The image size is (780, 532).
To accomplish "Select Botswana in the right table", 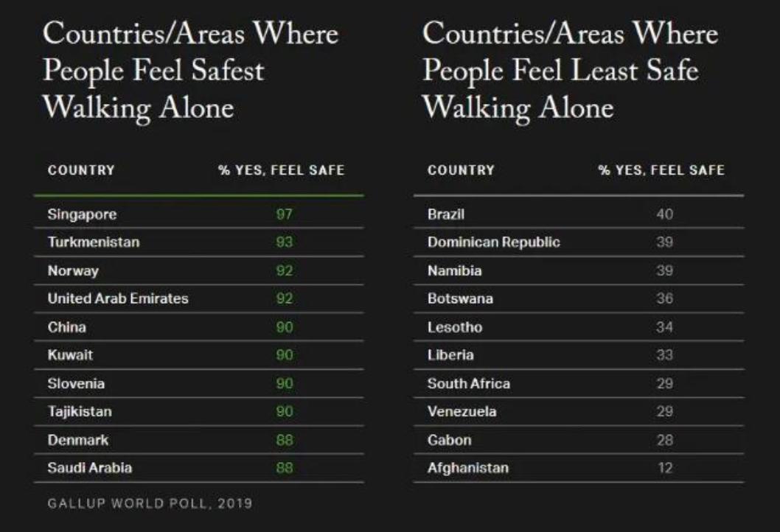I will point(460,298).
